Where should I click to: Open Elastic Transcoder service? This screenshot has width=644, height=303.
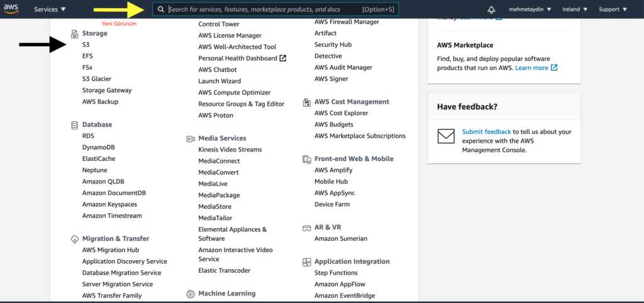click(225, 270)
